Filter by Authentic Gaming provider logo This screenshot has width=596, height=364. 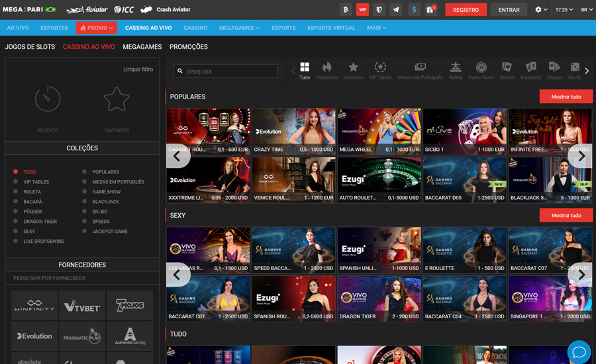[130, 336]
